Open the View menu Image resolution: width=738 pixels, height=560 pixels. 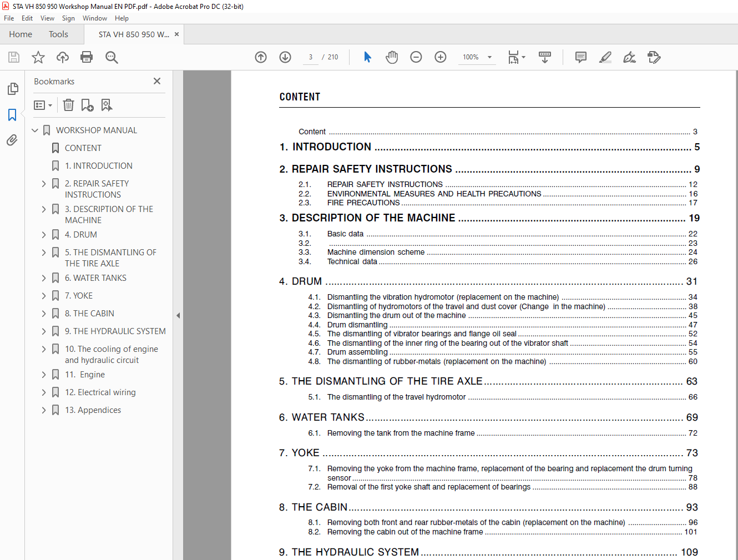click(47, 18)
